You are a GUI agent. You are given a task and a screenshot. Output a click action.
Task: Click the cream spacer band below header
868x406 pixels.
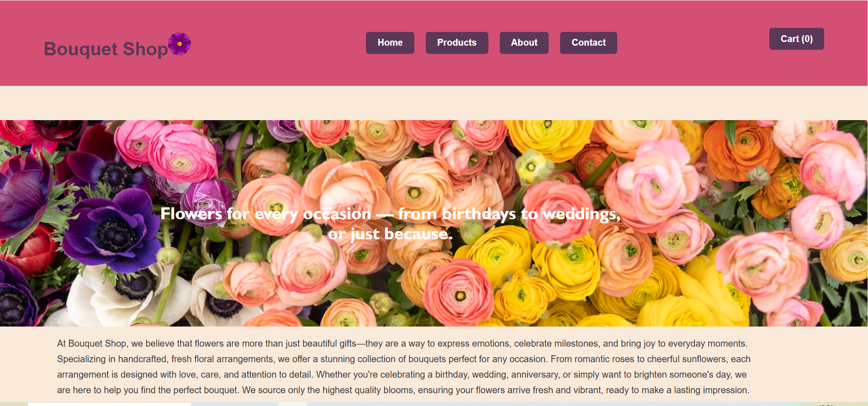(x=434, y=103)
